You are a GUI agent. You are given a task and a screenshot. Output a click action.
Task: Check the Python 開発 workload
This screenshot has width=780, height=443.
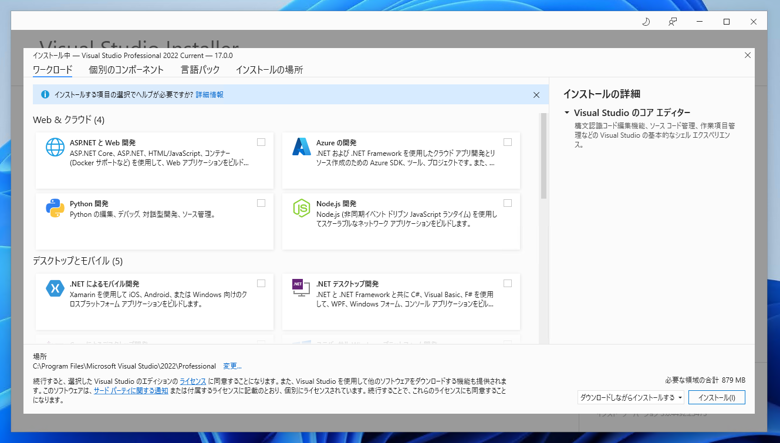click(x=261, y=203)
